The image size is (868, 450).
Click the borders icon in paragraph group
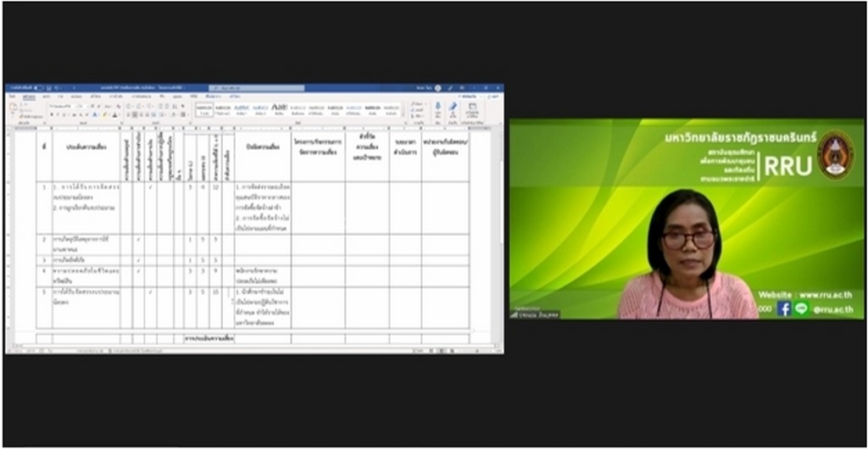(183, 114)
